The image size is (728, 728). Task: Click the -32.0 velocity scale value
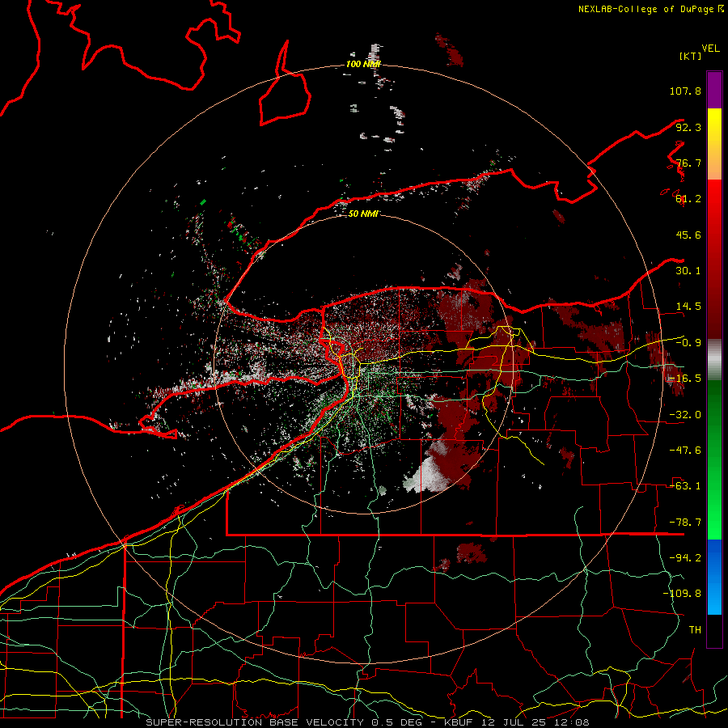[x=685, y=415]
